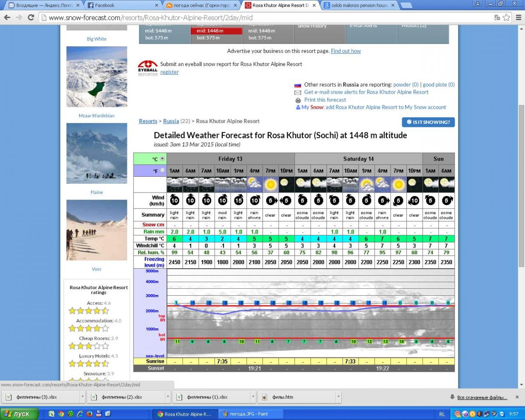
Task: Reload the snow-forecast page
Action: (x=31, y=17)
